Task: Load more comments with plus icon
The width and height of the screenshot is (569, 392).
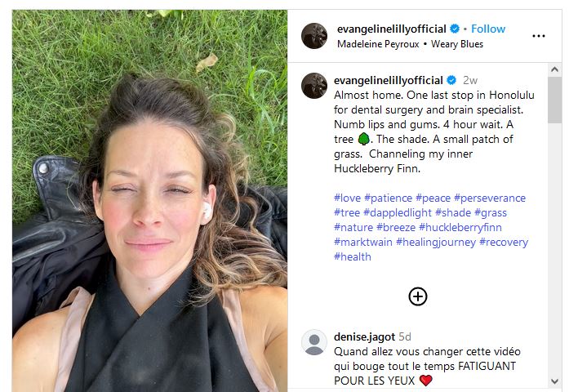Action: click(418, 296)
